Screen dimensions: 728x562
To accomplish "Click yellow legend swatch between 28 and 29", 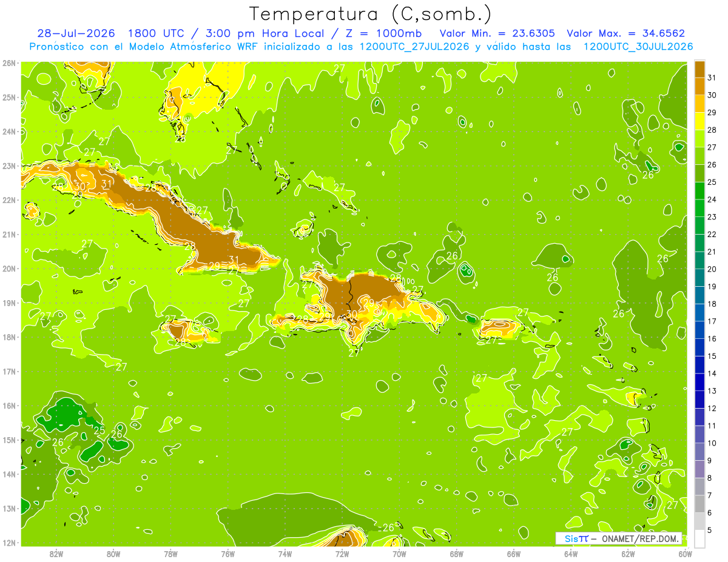I will point(699,121).
